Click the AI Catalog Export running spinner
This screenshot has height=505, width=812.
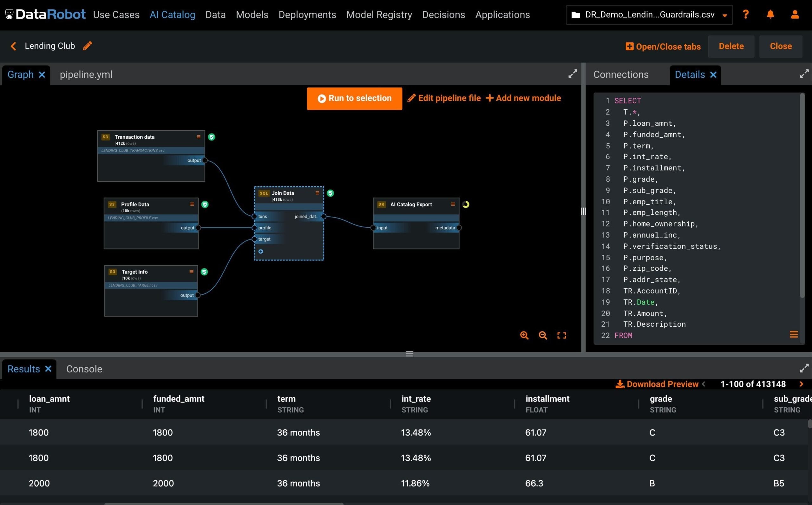pos(466,204)
